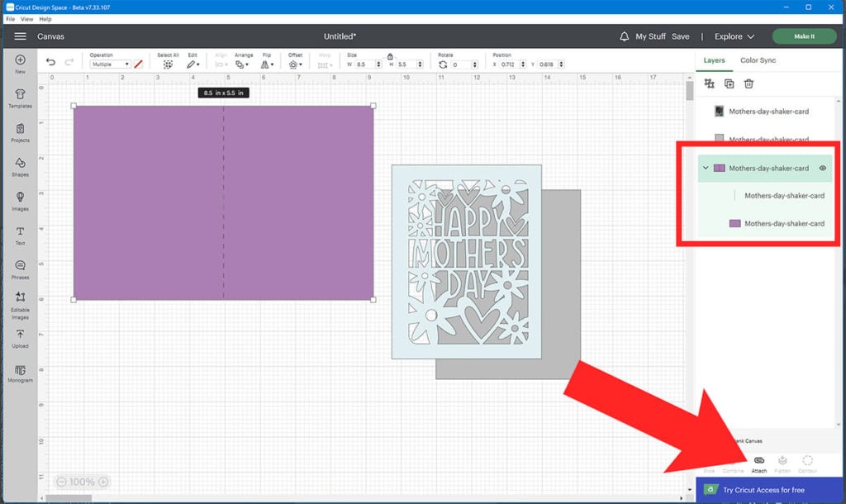Select the purple card rectangle on canvas
Image resolution: width=846 pixels, height=504 pixels.
(x=223, y=203)
